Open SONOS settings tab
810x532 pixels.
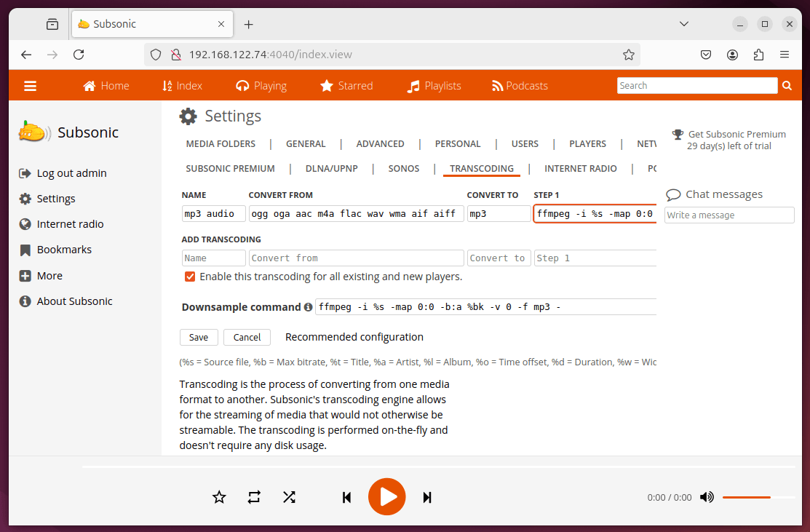404,168
